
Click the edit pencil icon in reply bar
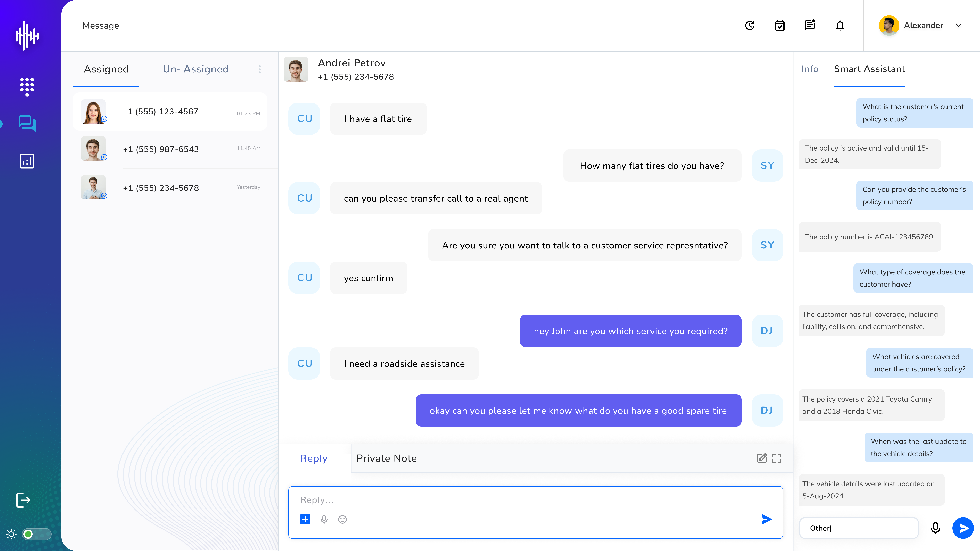pos(762,458)
